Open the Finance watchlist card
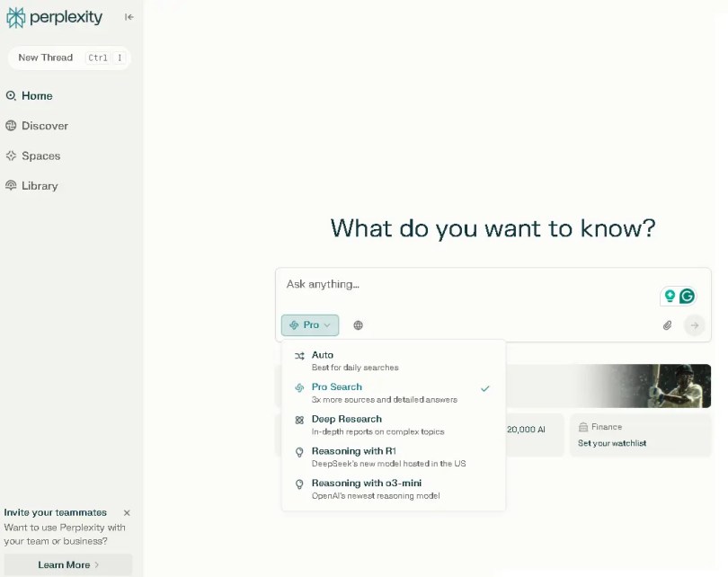This screenshot has width=728, height=577. [640, 435]
